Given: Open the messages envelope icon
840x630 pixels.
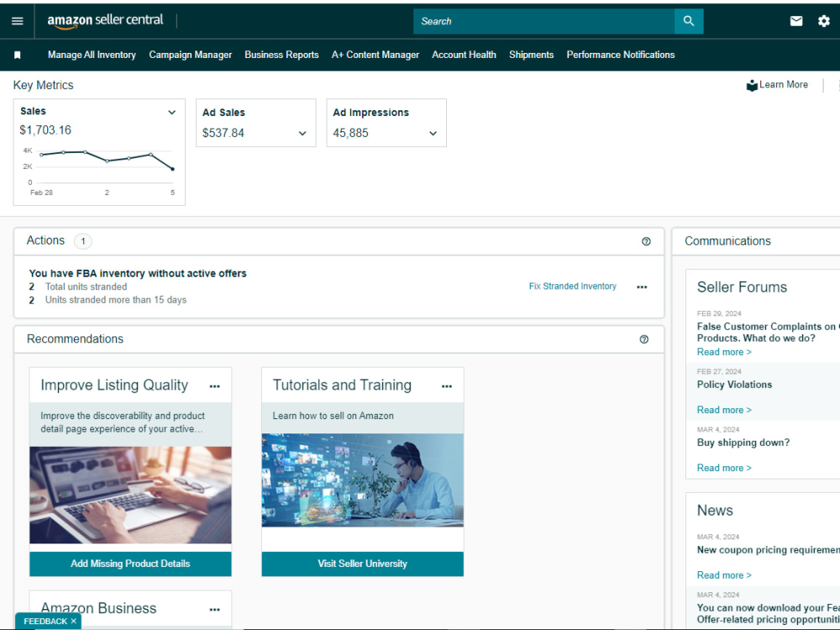Looking at the screenshot, I should [x=796, y=21].
